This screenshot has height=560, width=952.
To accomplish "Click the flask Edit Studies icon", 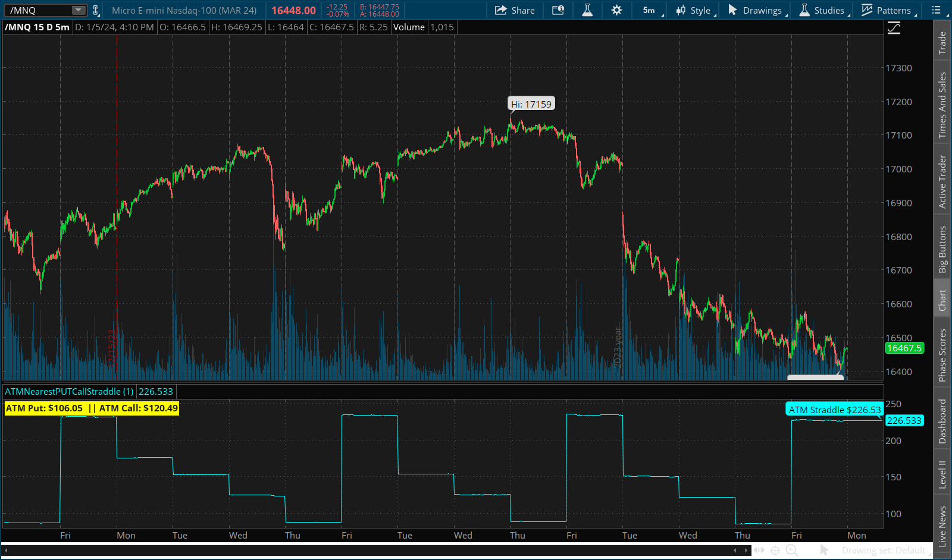I will coord(587,10).
